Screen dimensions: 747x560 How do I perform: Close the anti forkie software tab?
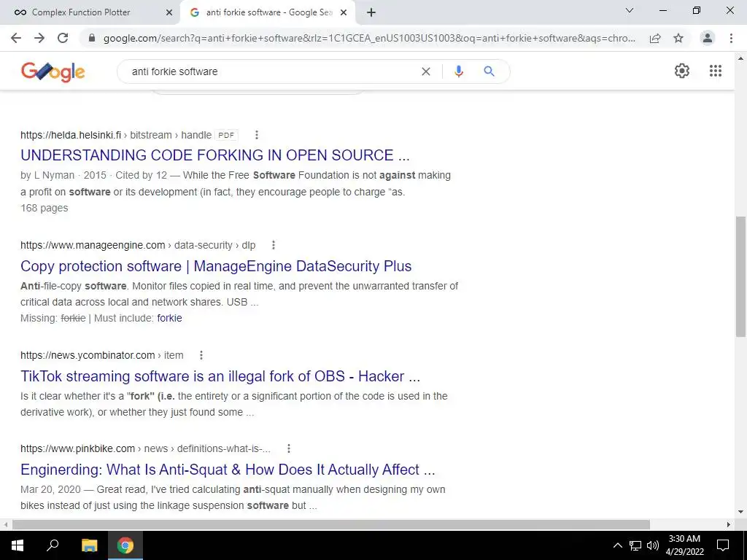click(x=344, y=12)
